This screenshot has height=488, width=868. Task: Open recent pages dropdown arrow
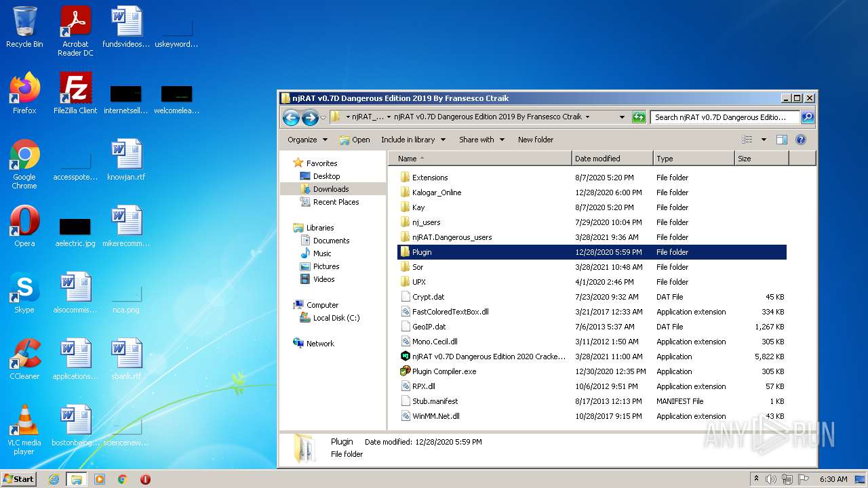click(x=323, y=117)
